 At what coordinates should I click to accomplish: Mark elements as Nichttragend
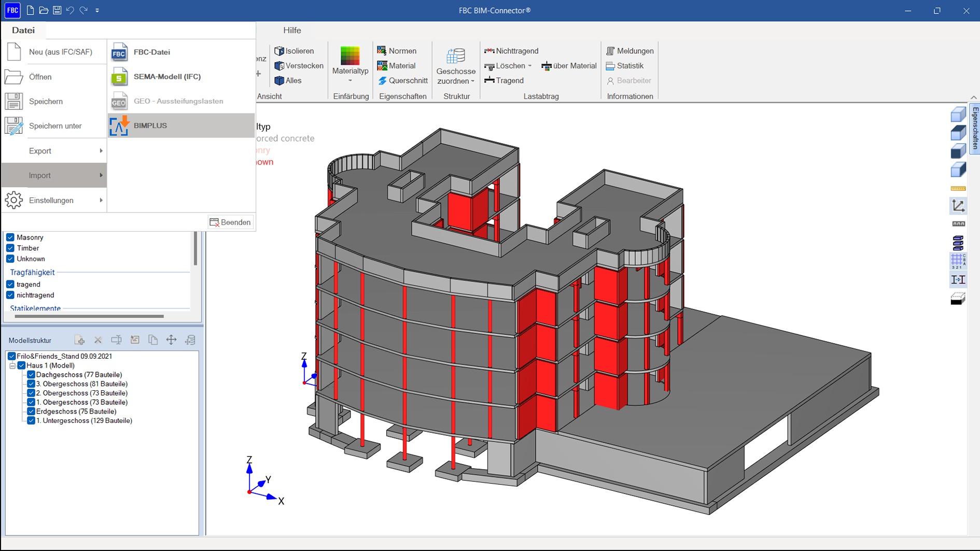tap(511, 51)
